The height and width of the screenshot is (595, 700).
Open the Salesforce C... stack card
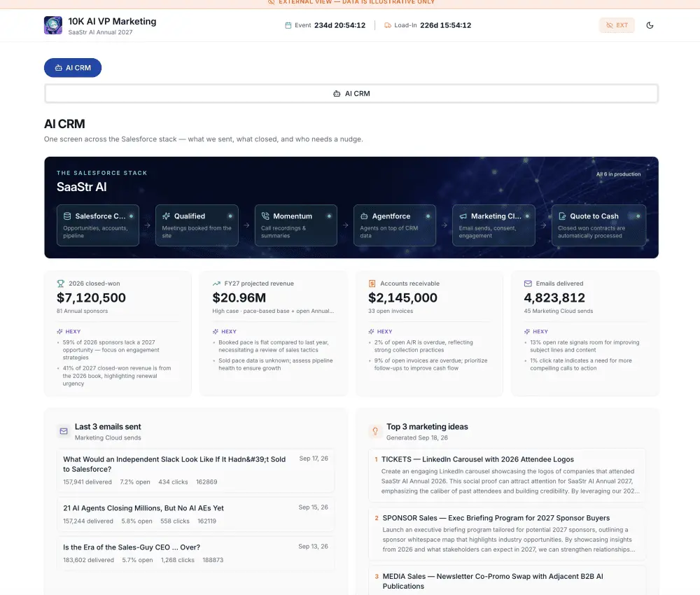[x=98, y=225]
